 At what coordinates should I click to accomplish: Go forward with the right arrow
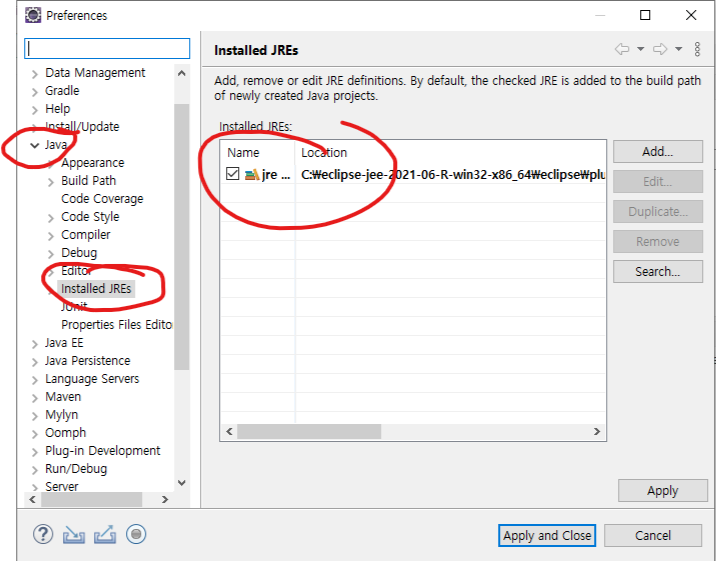point(660,49)
